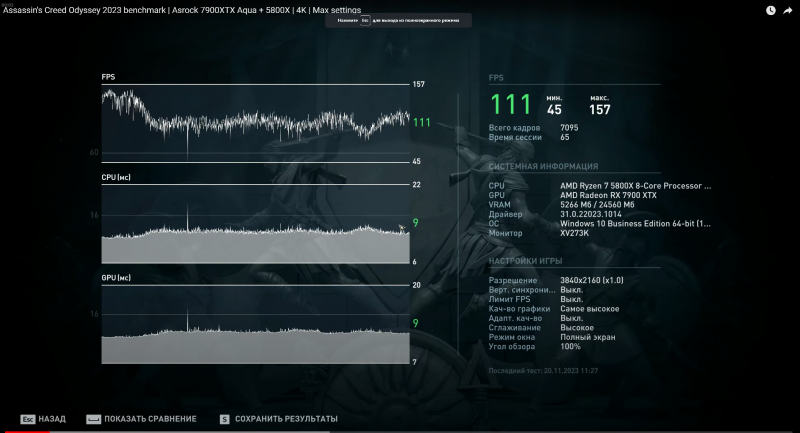Image resolution: width=800 pixels, height=433 pixels.
Task: Go back with the НАЗАД button
Action: [x=52, y=419]
